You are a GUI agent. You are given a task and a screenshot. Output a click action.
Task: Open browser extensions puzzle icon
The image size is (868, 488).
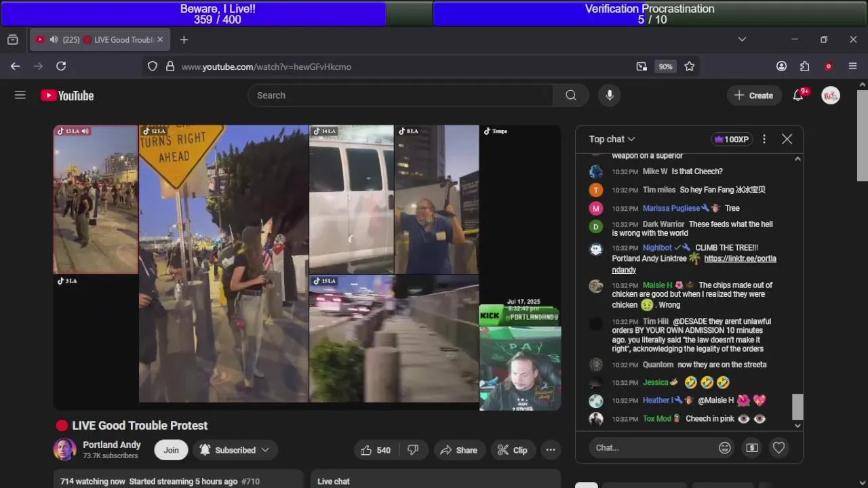point(805,66)
